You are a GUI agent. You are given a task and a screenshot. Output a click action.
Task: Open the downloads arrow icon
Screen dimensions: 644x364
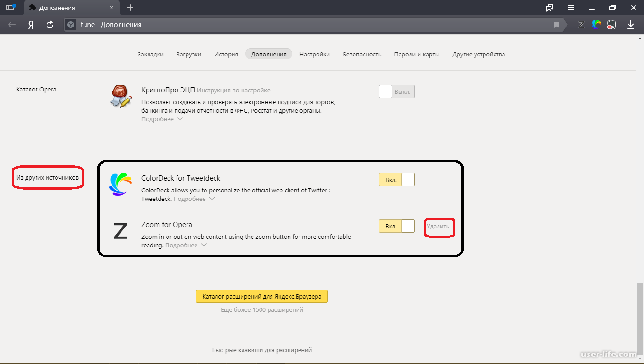coord(631,25)
